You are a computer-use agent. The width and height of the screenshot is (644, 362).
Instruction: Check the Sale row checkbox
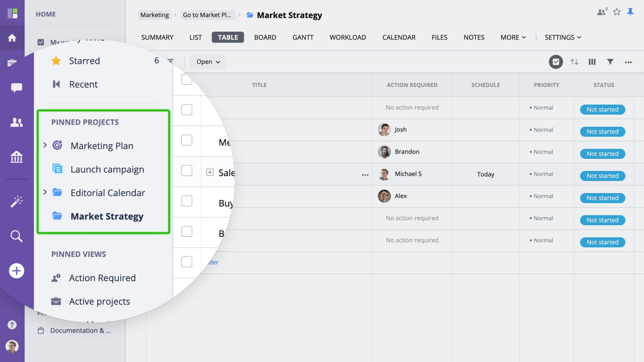187,171
